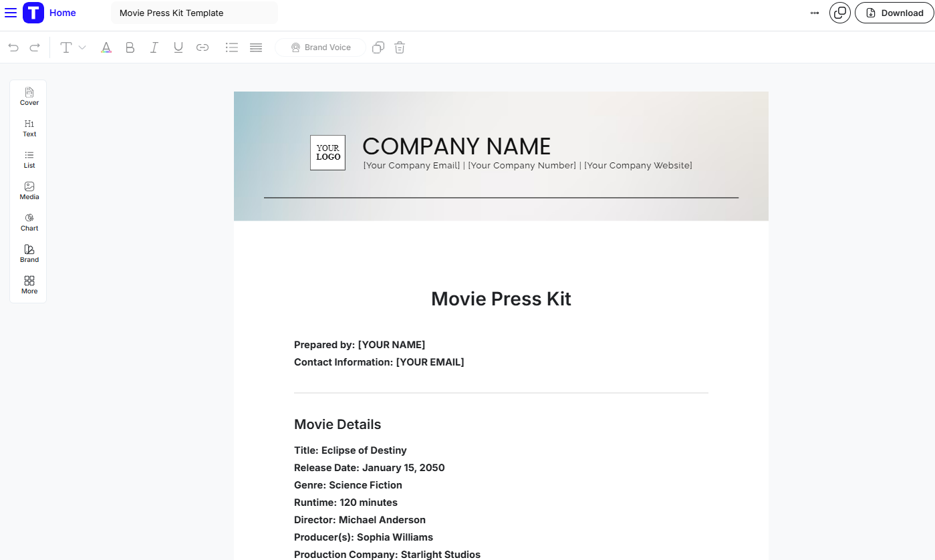Open the text style dropdown
Viewport: 935px width, 560px height.
click(72, 47)
